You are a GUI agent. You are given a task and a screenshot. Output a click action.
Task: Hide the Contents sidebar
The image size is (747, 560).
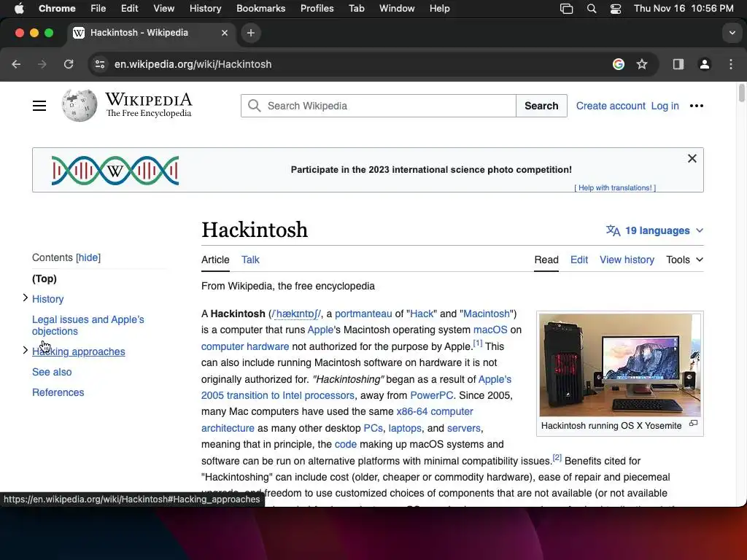[88, 257]
